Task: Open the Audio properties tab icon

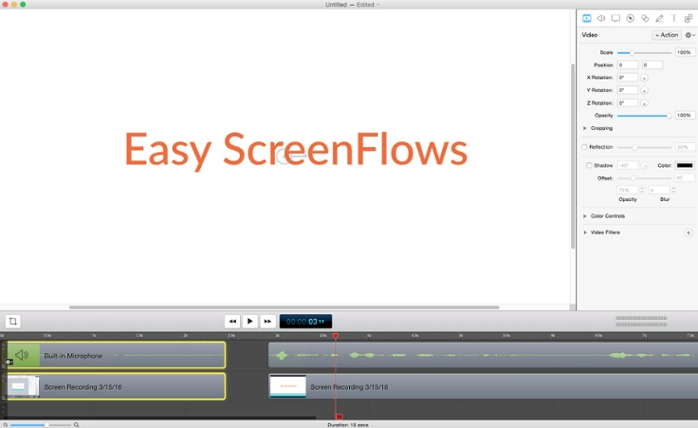Action: pyautogui.click(x=601, y=18)
